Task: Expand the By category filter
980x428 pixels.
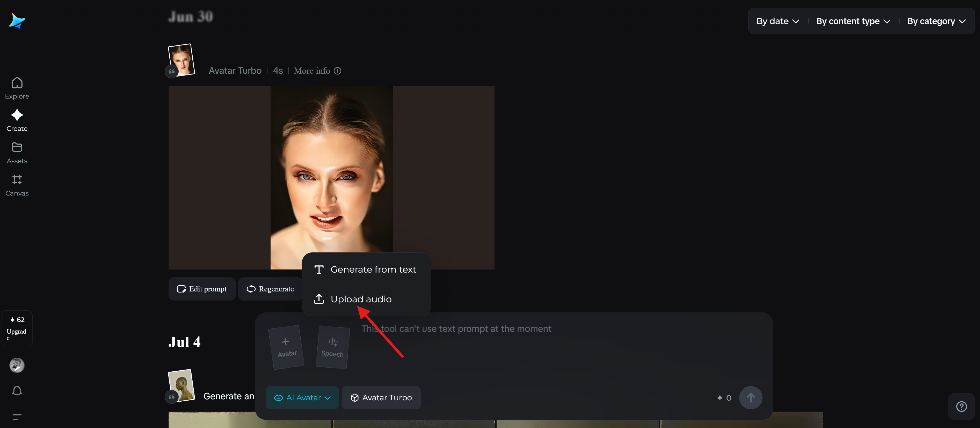Action: coord(936,21)
